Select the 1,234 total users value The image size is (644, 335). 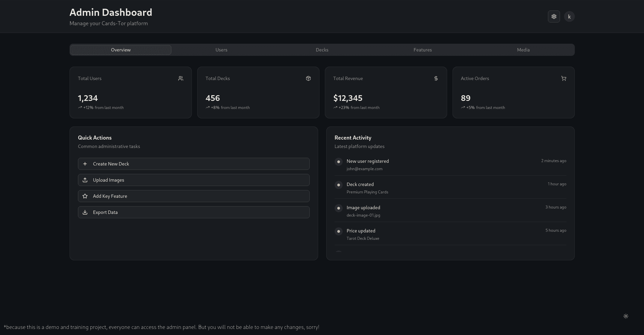(x=88, y=98)
